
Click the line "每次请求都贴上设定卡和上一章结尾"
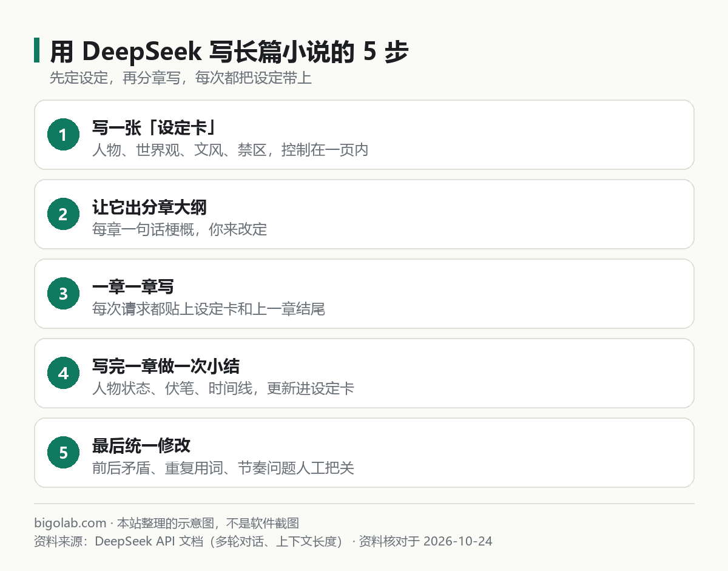209,309
